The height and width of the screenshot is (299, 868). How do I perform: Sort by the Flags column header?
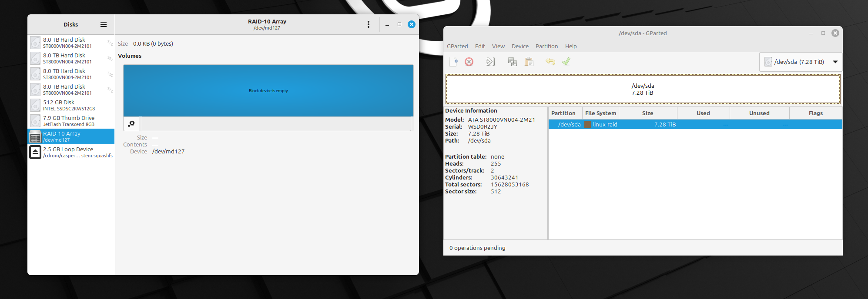[x=816, y=113]
